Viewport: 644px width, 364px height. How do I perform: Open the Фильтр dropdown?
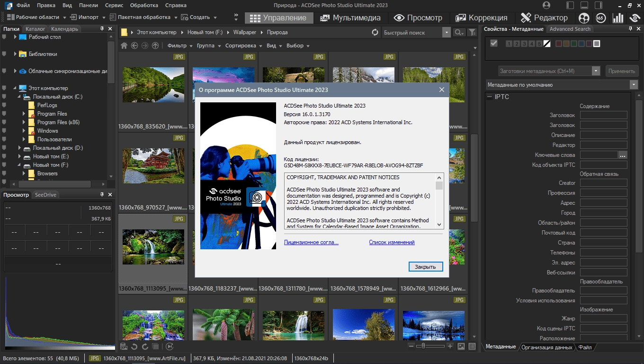[180, 45]
